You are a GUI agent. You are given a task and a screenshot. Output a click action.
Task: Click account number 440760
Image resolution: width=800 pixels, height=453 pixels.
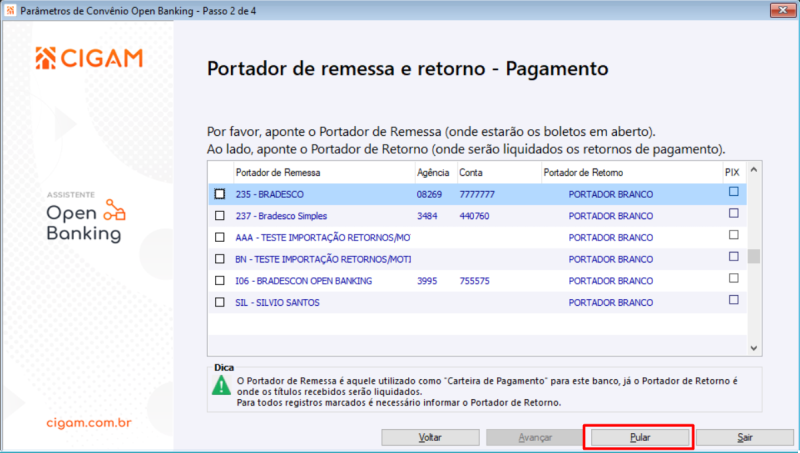click(474, 216)
